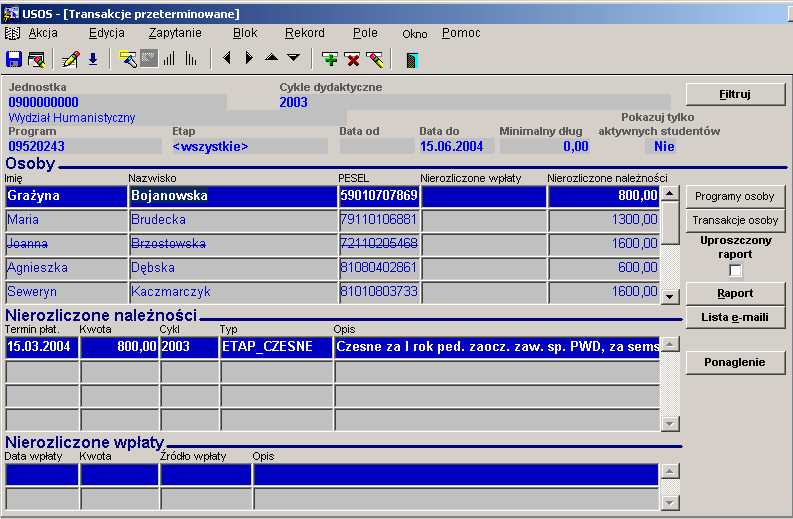Screen dimensions: 793x519
Task: Click the Minimalny dług field 0,00
Action: pos(545,146)
